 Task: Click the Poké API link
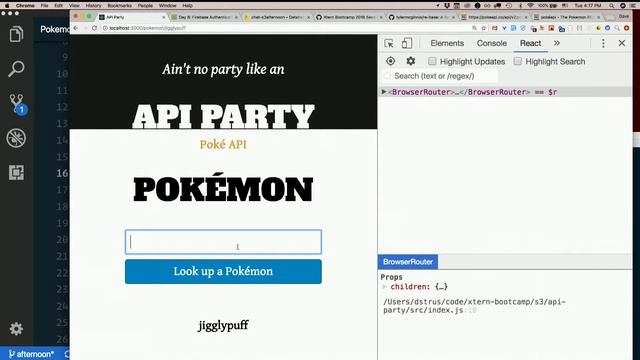[x=223, y=144]
